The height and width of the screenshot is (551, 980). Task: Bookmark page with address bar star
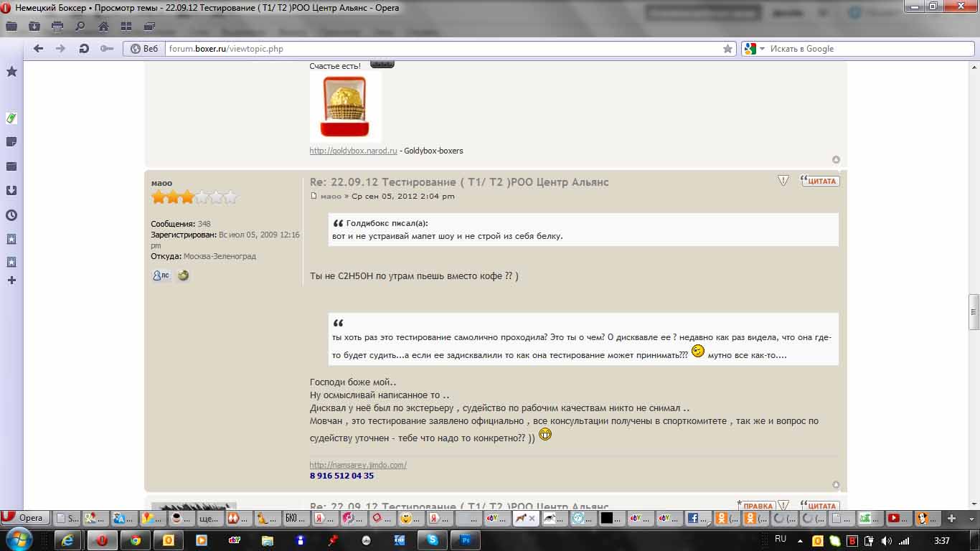point(727,49)
